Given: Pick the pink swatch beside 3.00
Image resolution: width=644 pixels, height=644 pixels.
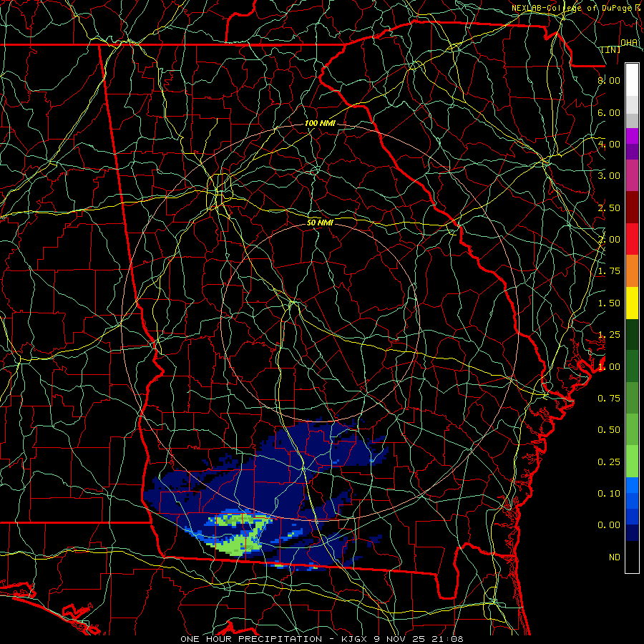Looking at the screenshot, I should pos(632,175).
